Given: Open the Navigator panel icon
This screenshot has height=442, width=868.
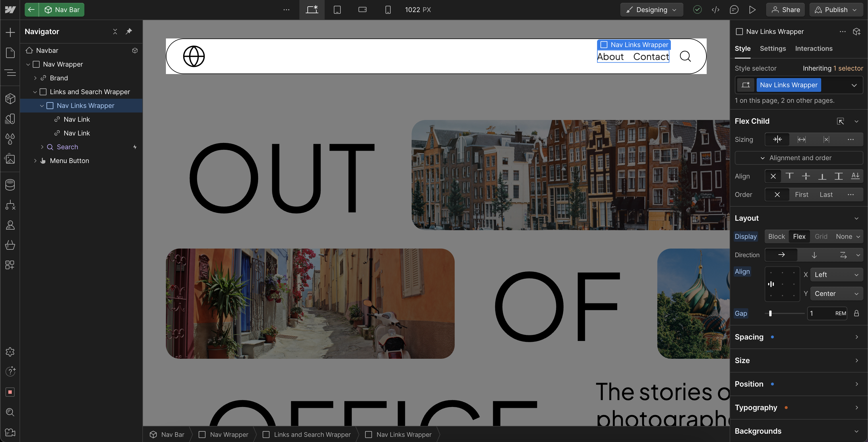Looking at the screenshot, I should click(10, 72).
